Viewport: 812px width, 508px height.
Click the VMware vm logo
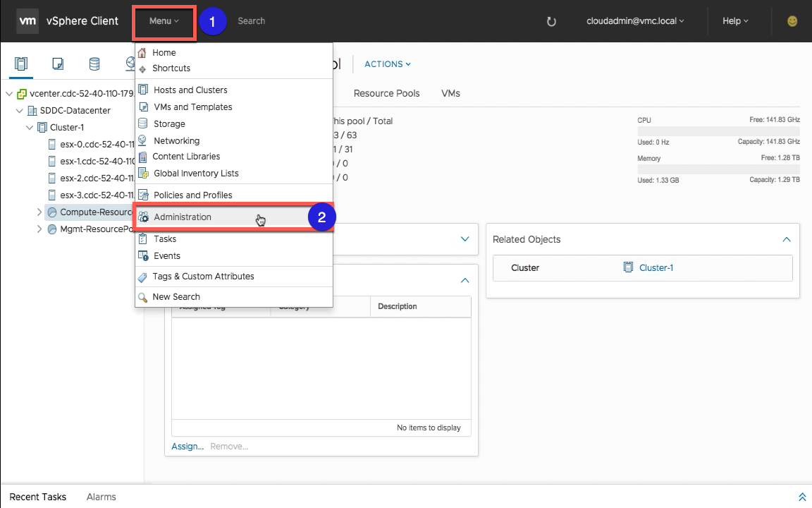[27, 21]
